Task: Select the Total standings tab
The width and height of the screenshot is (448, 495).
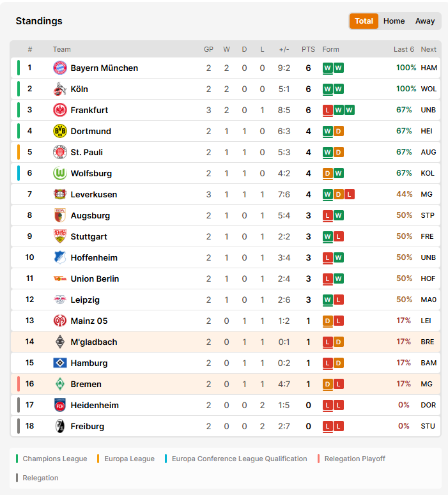Action: click(364, 21)
